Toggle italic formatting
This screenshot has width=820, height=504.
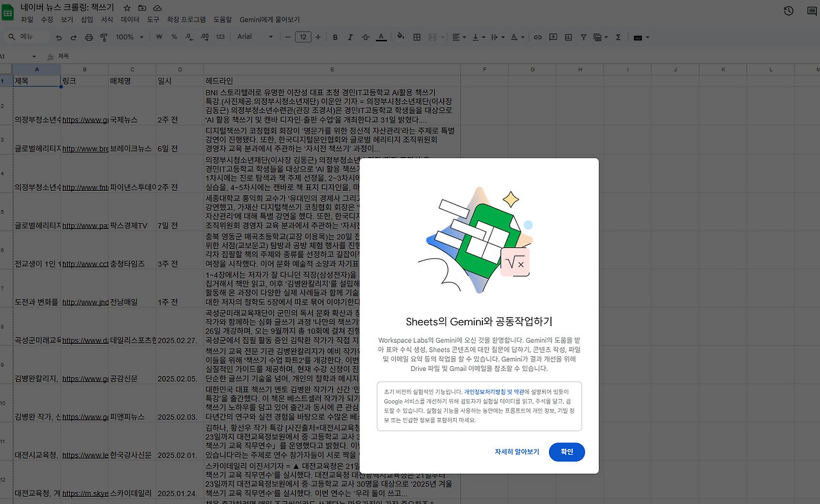350,37
